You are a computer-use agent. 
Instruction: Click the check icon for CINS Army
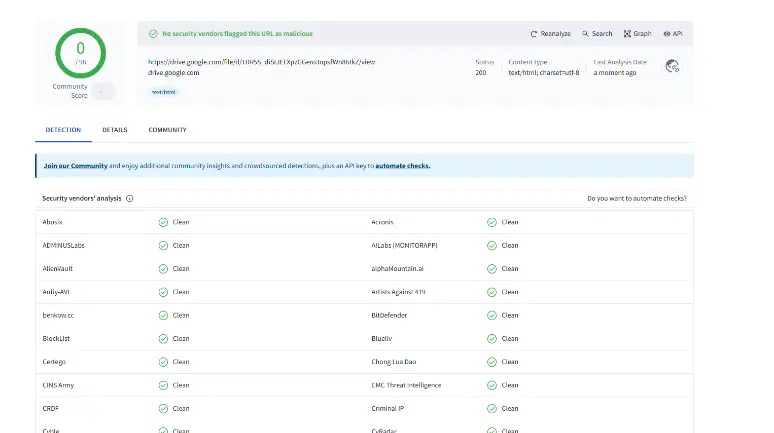tap(163, 385)
